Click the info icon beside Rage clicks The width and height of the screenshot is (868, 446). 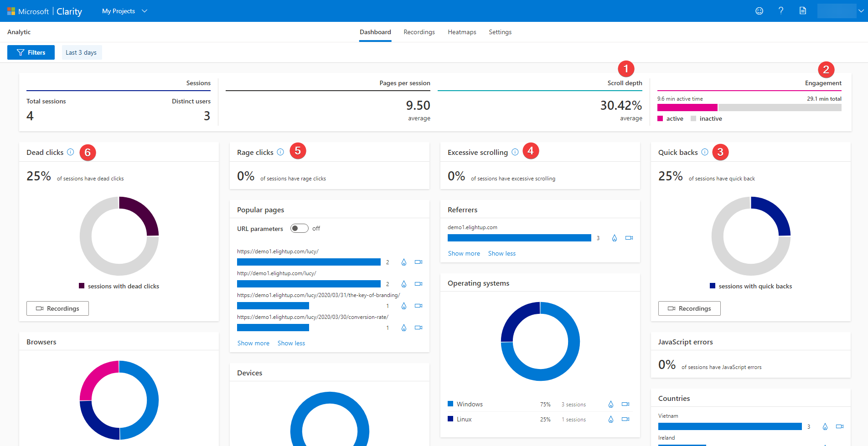point(281,152)
